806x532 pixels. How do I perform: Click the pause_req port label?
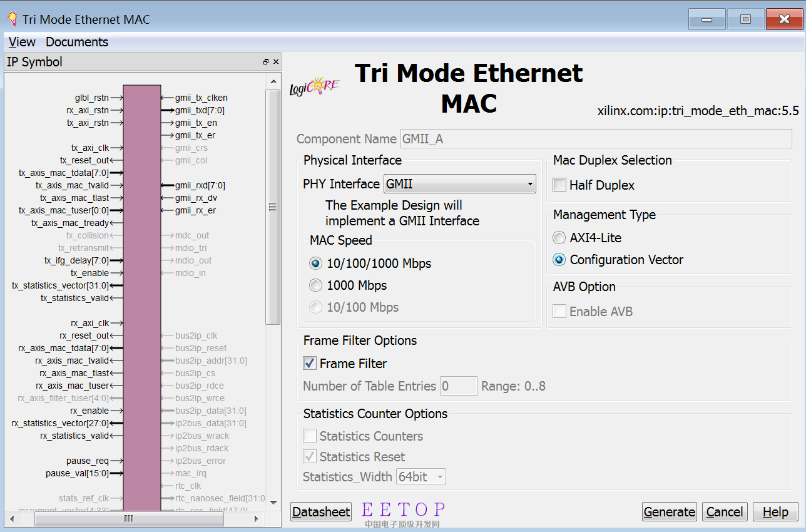[88, 461]
